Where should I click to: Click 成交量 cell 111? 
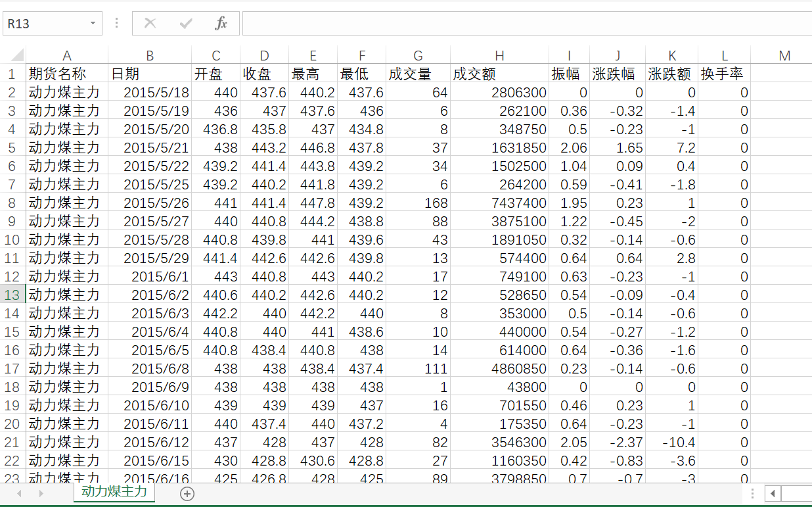(x=418, y=368)
